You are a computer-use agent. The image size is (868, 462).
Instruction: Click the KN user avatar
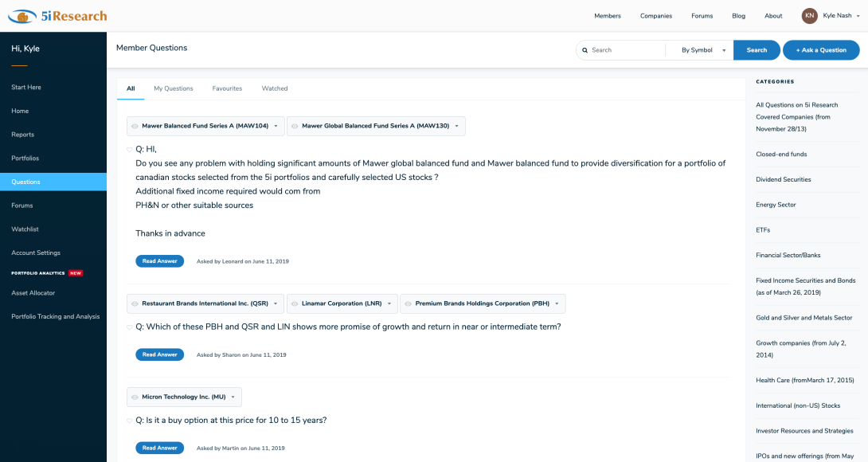coord(809,16)
